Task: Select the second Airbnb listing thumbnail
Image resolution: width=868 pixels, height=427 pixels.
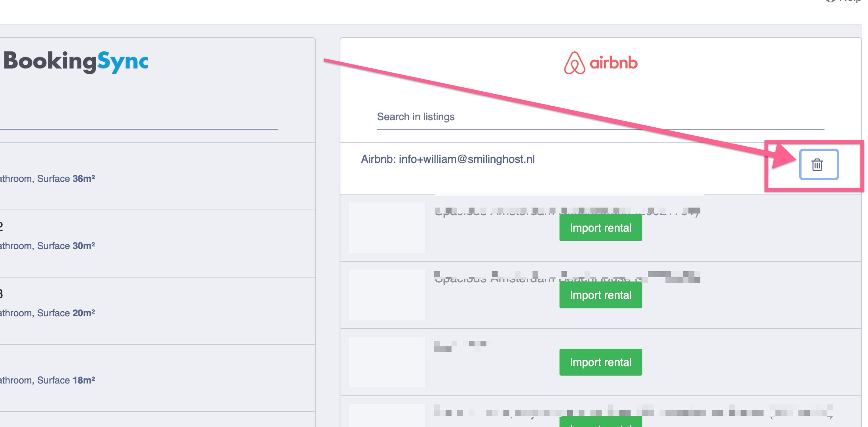Action: [387, 295]
